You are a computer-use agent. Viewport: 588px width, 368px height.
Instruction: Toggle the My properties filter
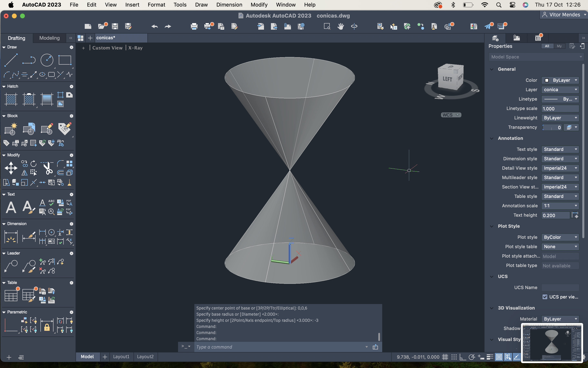coord(559,46)
